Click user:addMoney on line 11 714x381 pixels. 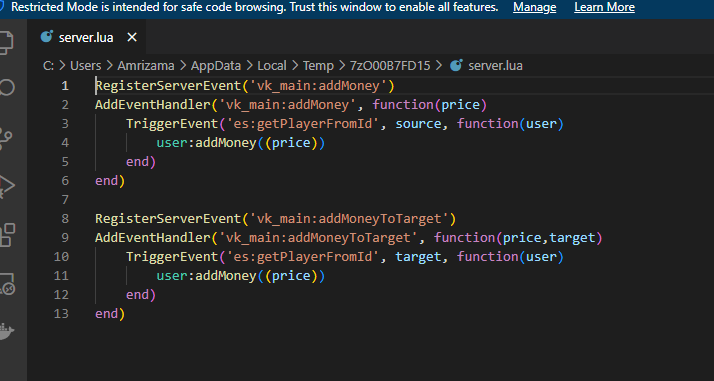(206, 276)
